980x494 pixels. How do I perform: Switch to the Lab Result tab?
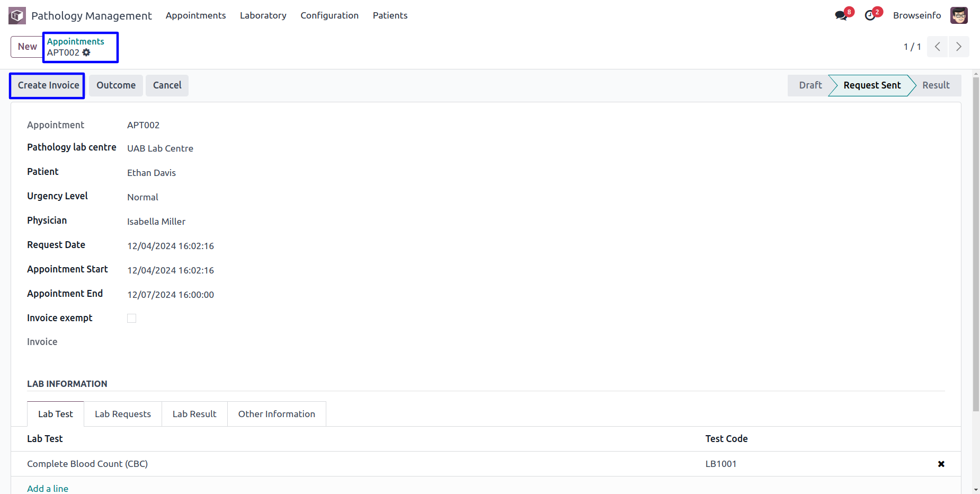click(194, 414)
